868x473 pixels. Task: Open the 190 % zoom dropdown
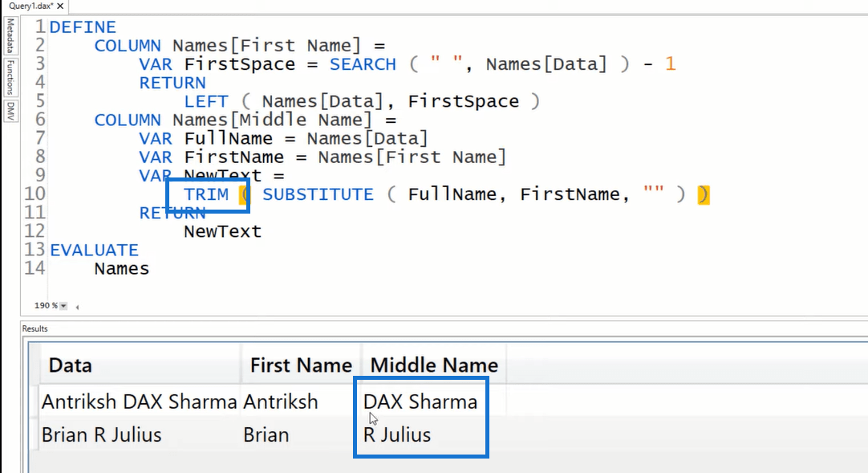tap(63, 306)
